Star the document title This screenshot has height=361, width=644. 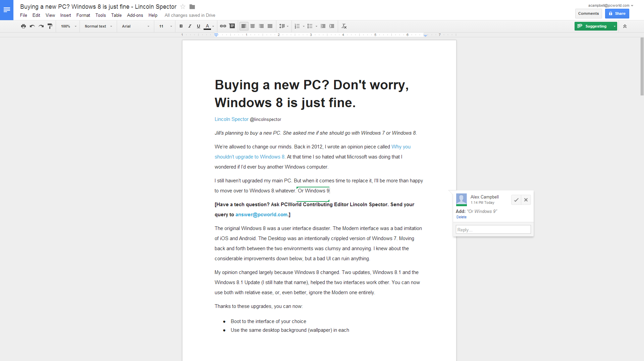(183, 7)
